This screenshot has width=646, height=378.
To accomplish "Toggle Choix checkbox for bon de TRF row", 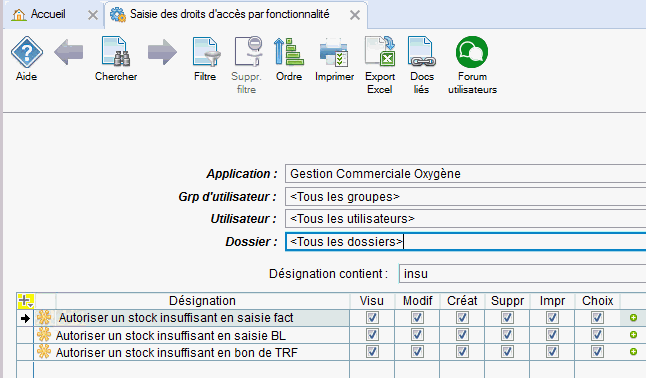I will tap(597, 352).
